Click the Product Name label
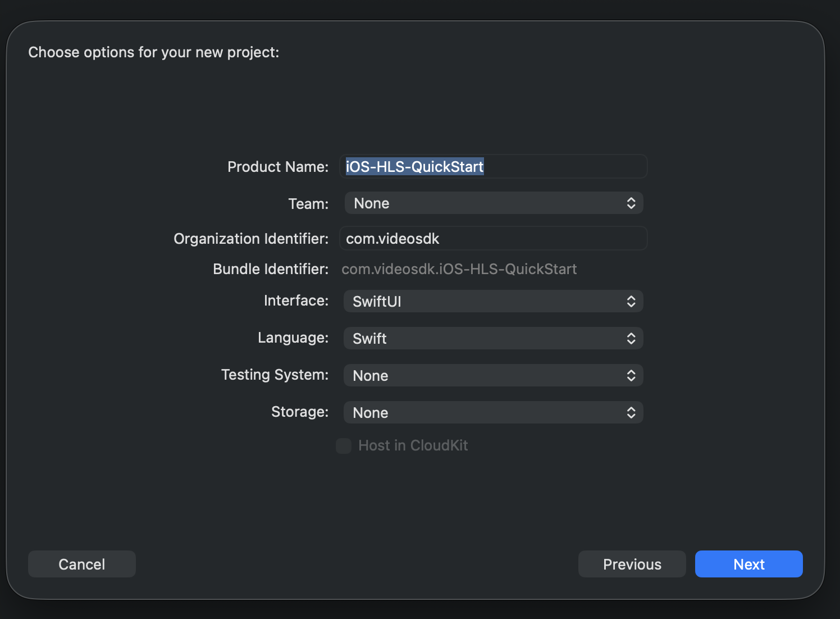This screenshot has height=619, width=840. click(x=277, y=167)
